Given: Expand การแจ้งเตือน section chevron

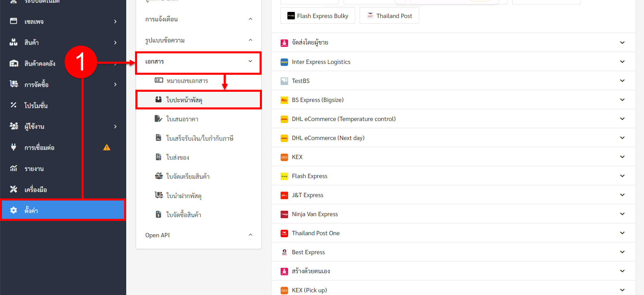Looking at the screenshot, I should point(250,19).
